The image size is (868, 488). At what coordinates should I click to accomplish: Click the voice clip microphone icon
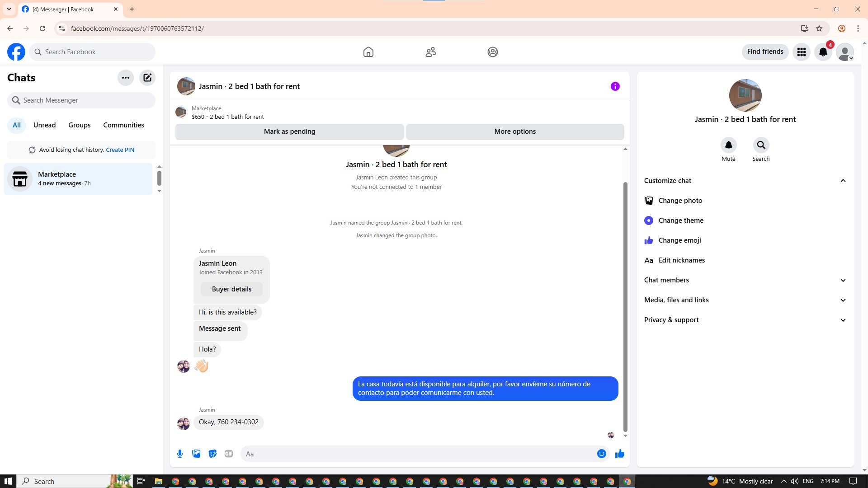pyautogui.click(x=180, y=454)
